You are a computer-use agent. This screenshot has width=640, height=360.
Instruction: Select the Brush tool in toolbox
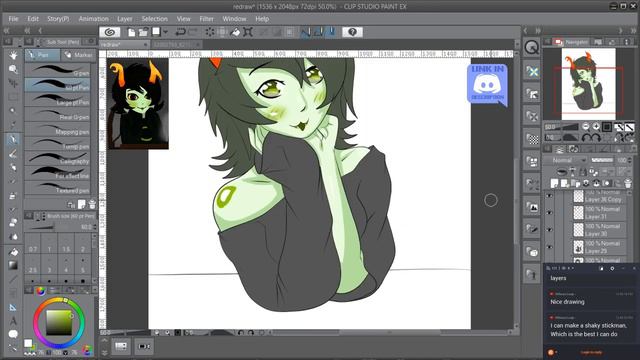point(13,153)
